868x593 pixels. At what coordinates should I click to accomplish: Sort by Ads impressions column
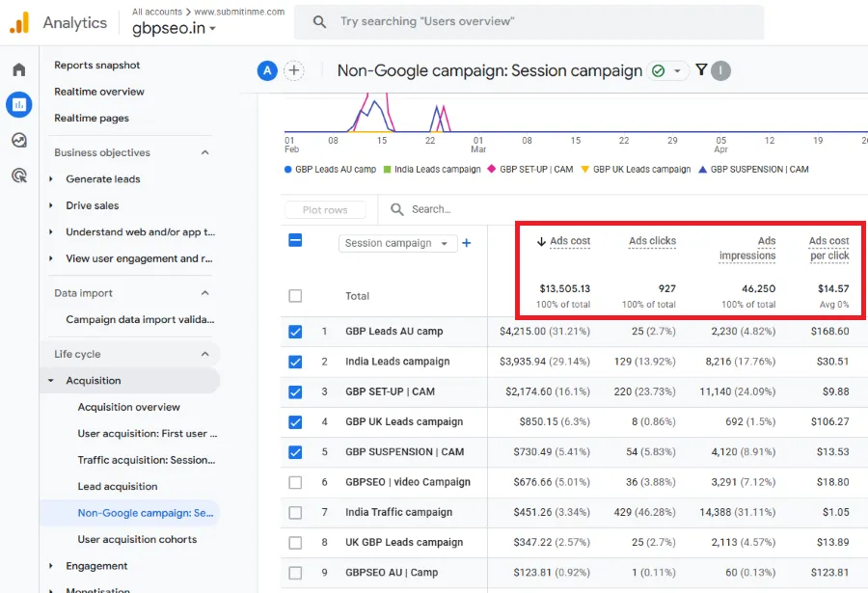pos(747,248)
